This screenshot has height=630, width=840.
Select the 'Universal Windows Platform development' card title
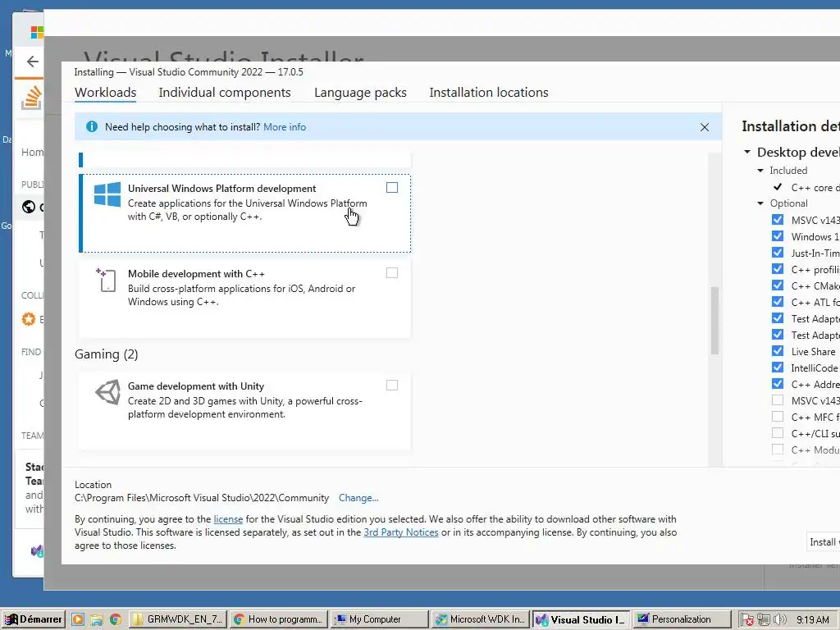pyautogui.click(x=221, y=189)
